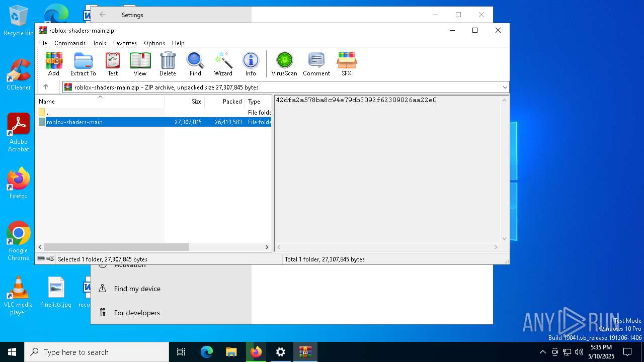
Task: Click the View file icon
Action: (x=140, y=64)
